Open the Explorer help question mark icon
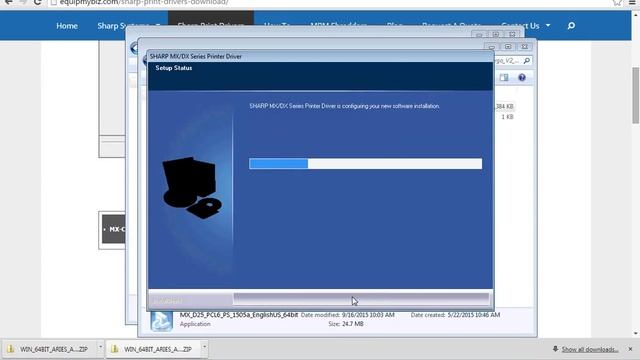The width and height of the screenshot is (640, 360). click(522, 78)
